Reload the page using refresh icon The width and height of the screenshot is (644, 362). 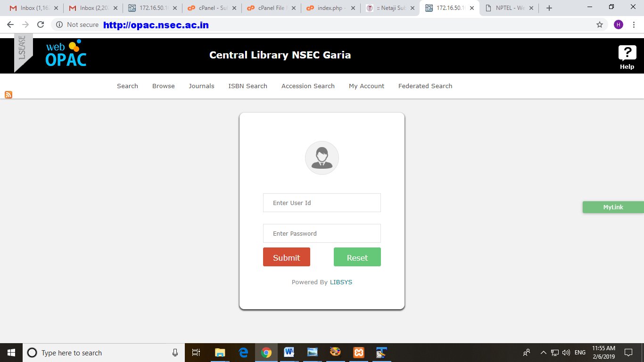coord(41,25)
